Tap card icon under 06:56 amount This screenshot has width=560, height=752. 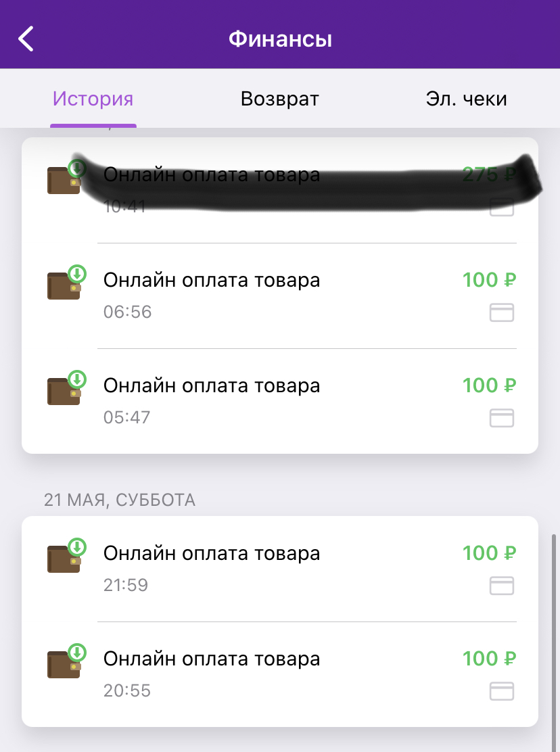(x=502, y=312)
